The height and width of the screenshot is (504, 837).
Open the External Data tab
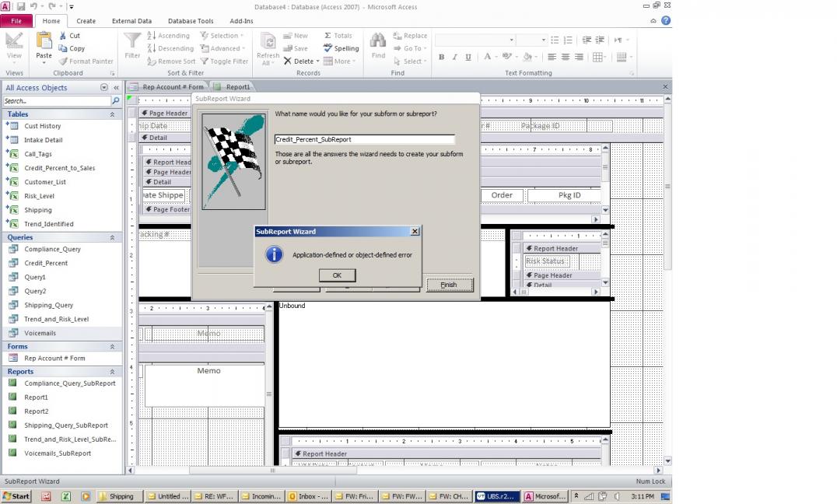click(131, 21)
